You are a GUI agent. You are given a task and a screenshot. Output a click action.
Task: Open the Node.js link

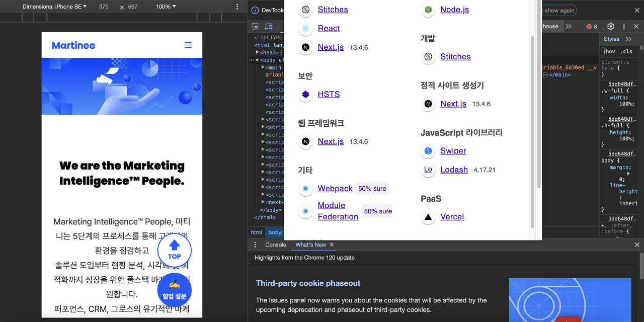point(455,10)
